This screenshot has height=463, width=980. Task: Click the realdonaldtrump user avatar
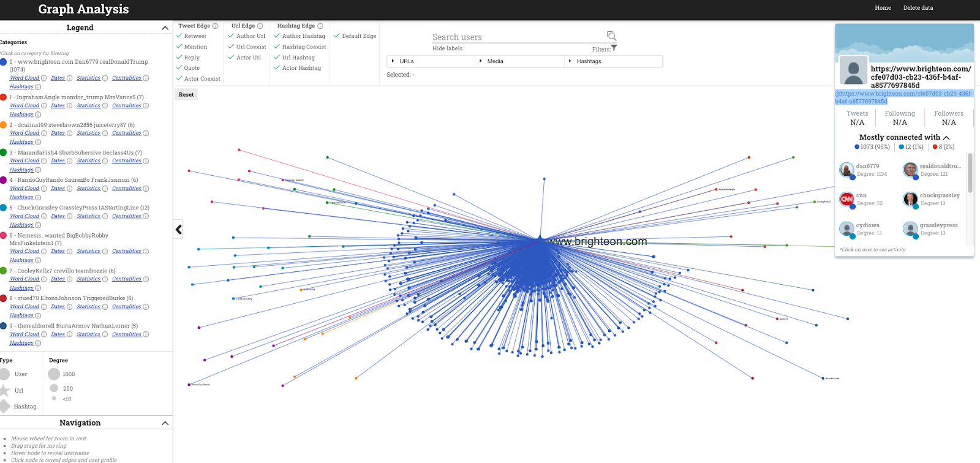[910, 170]
